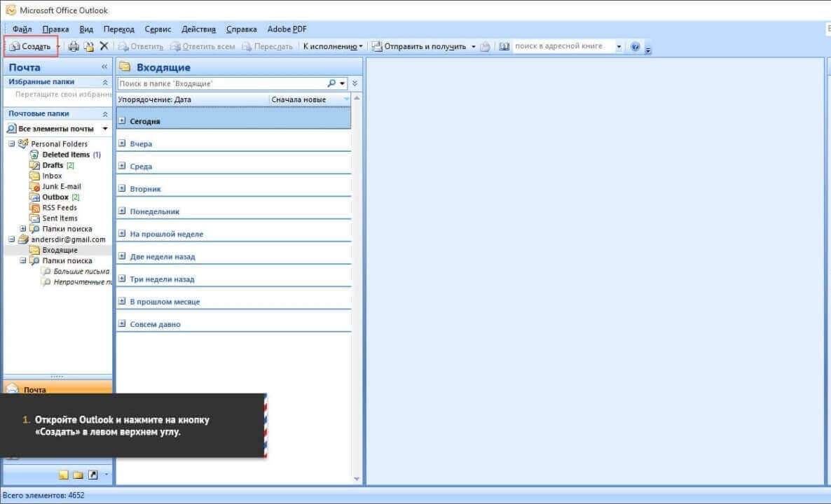Click the Переслать forward button

(x=267, y=47)
